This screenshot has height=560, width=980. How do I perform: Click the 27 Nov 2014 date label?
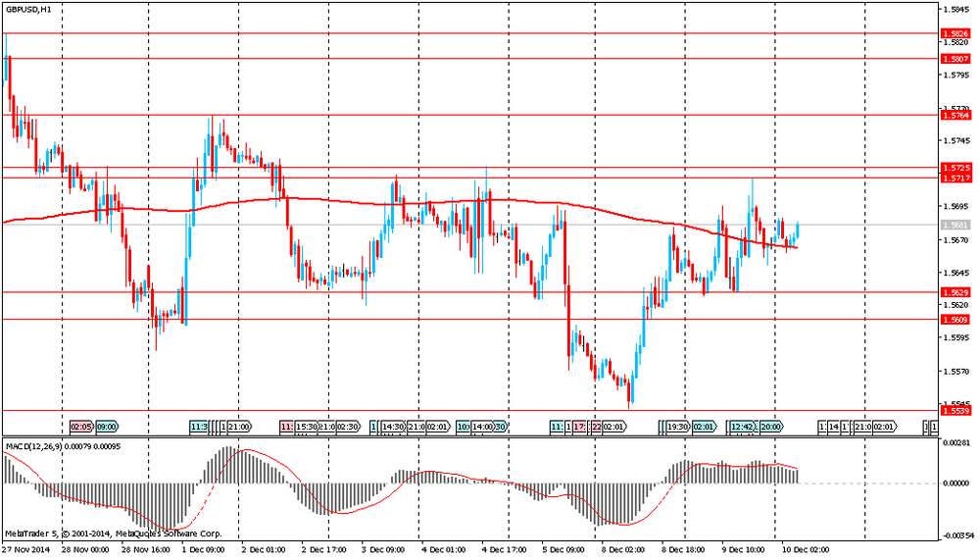tap(24, 552)
